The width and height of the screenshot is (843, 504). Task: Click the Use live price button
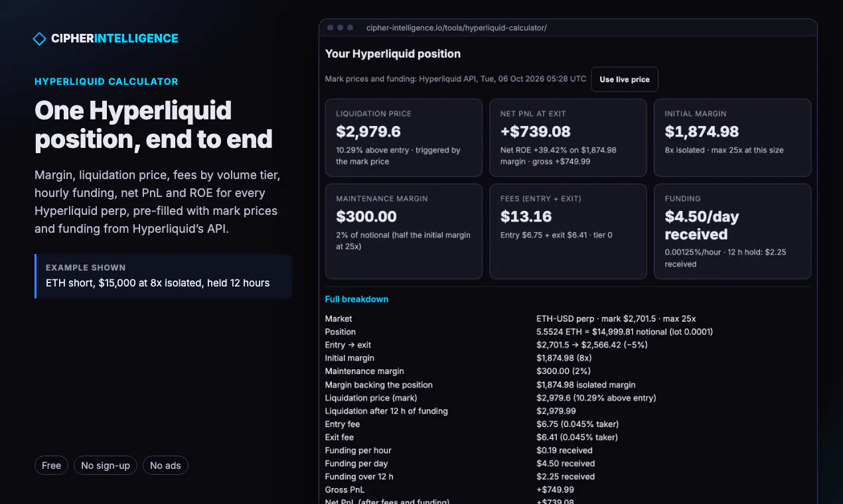point(625,79)
